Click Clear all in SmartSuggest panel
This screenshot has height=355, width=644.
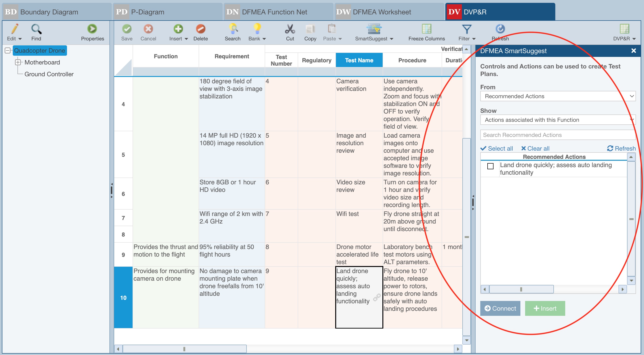coord(535,149)
